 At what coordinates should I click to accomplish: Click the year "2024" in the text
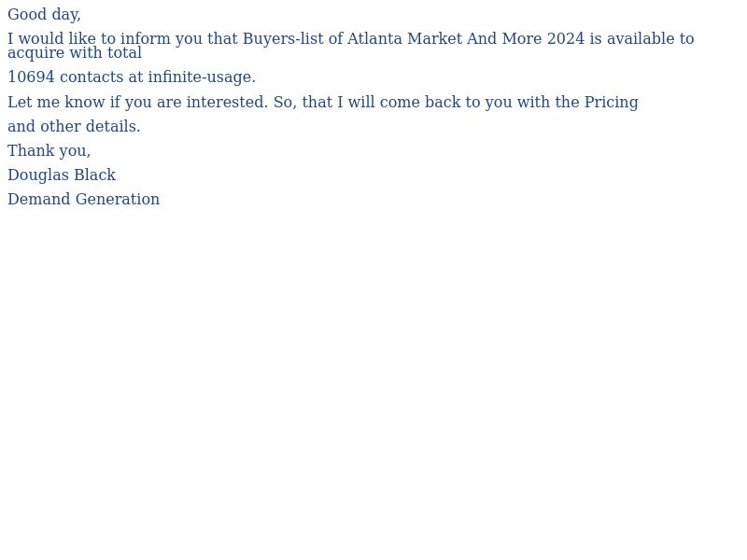click(566, 39)
